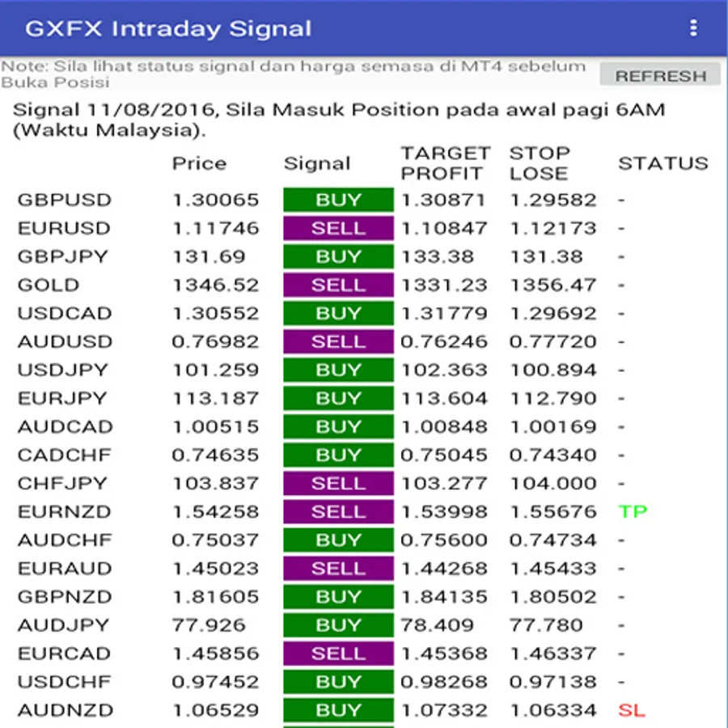This screenshot has height=728, width=728.
Task: Click the GXFX Intraday Signal title
Action: click(x=168, y=28)
